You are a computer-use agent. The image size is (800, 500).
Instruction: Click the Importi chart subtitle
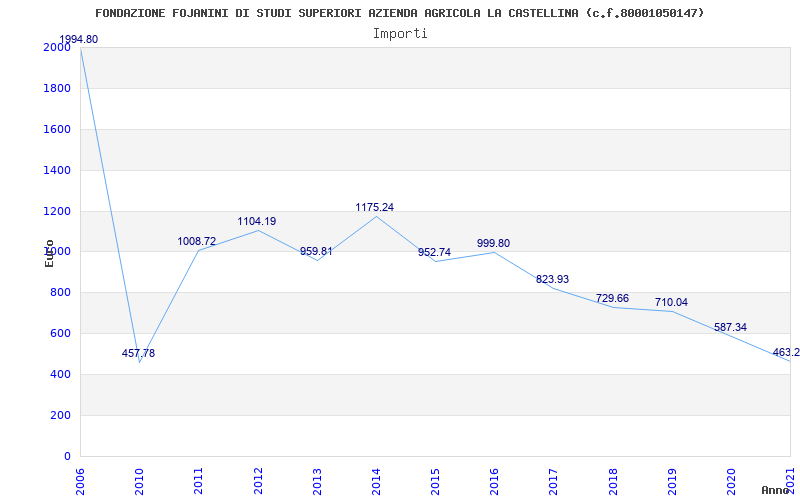pyautogui.click(x=400, y=34)
